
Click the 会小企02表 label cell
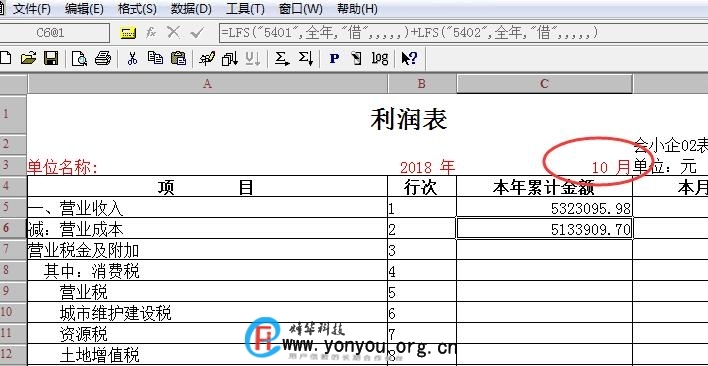(671, 145)
